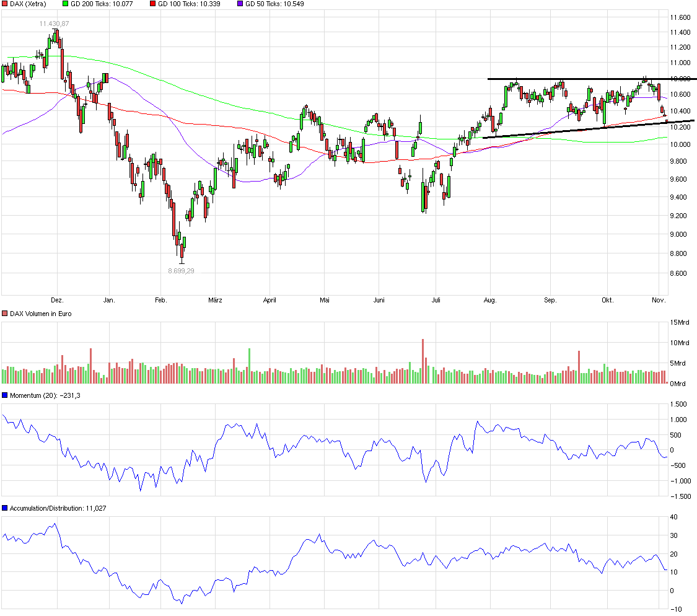Click the 10.000 price axis label

click(680, 144)
